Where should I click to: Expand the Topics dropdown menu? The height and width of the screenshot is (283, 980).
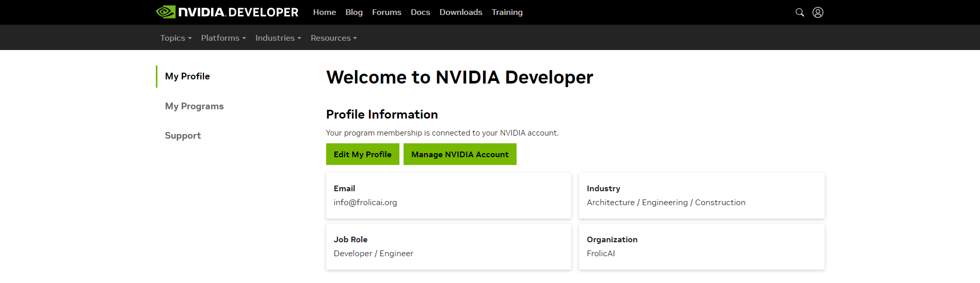(175, 38)
